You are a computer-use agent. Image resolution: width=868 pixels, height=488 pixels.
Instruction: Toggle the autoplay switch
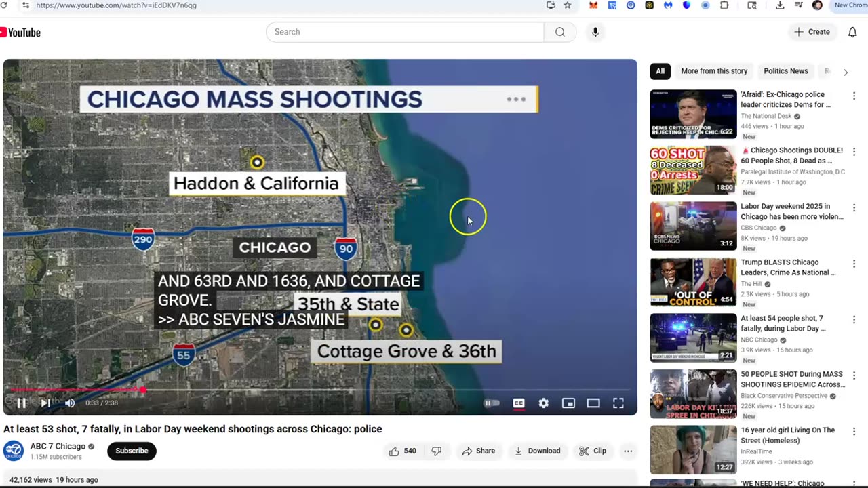[492, 403]
